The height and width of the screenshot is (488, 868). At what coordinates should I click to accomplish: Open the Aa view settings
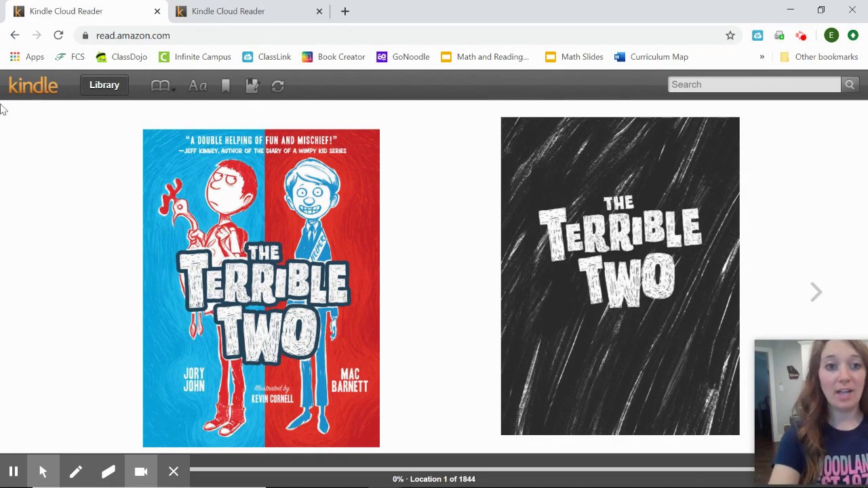pyautogui.click(x=197, y=85)
